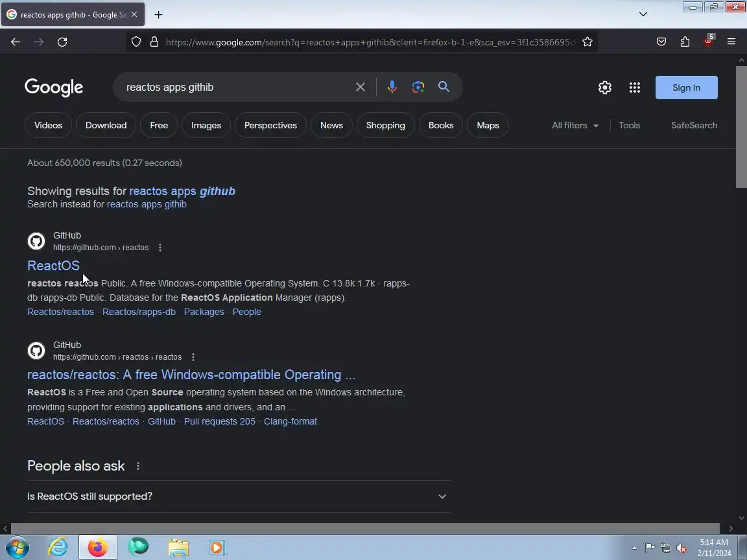Image resolution: width=747 pixels, height=560 pixels.
Task: Open the Reactos/reactos sitelink under ReactOS
Action: click(60, 312)
